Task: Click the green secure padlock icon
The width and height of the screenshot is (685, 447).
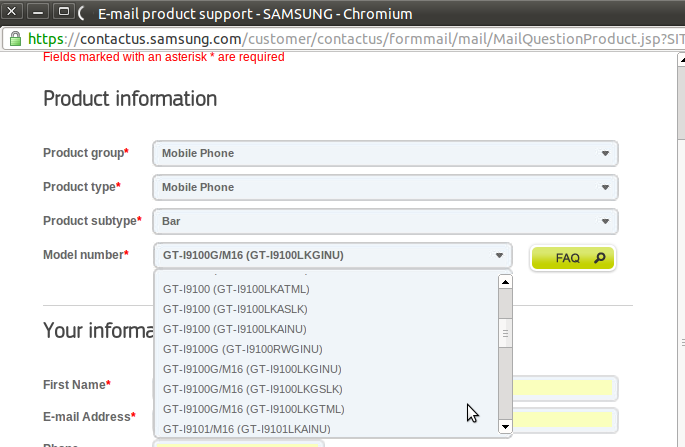Action: pyautogui.click(x=16, y=39)
